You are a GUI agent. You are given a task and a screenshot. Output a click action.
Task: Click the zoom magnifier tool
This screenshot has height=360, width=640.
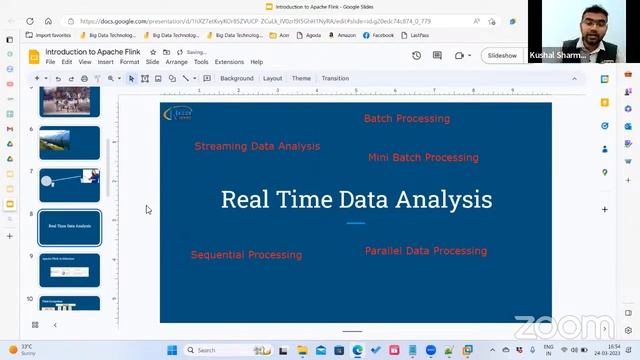(x=111, y=78)
